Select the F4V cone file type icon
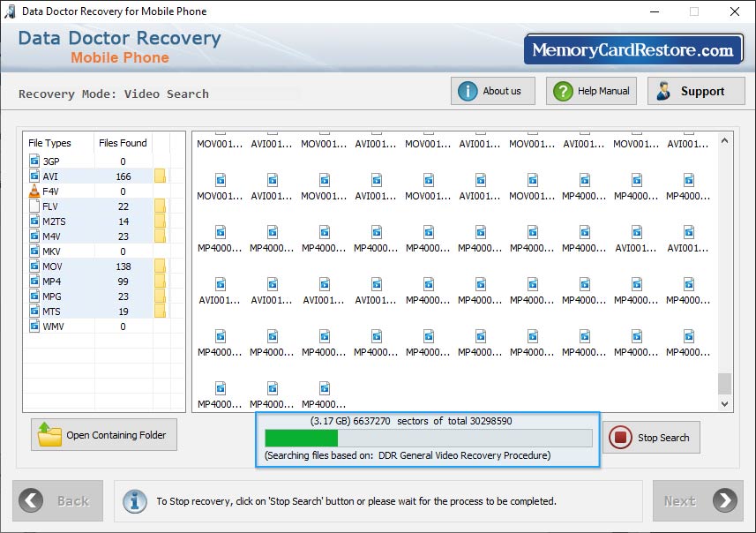The height and width of the screenshot is (533, 756). [x=34, y=191]
